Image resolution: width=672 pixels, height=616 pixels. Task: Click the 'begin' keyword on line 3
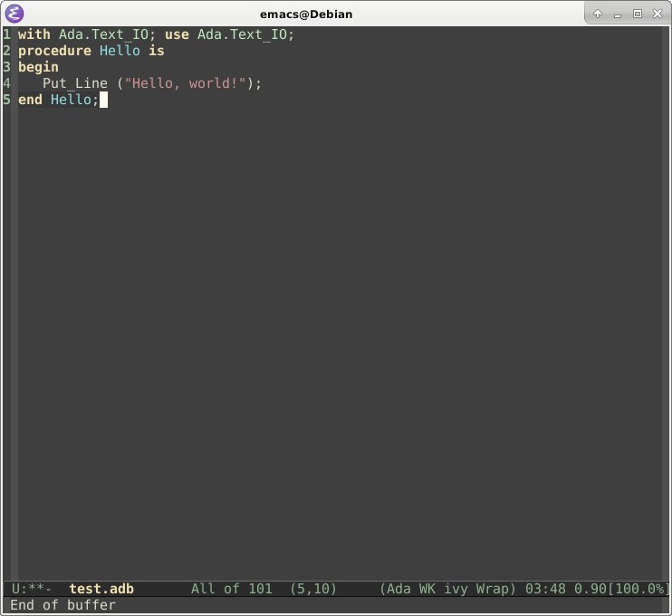point(38,67)
